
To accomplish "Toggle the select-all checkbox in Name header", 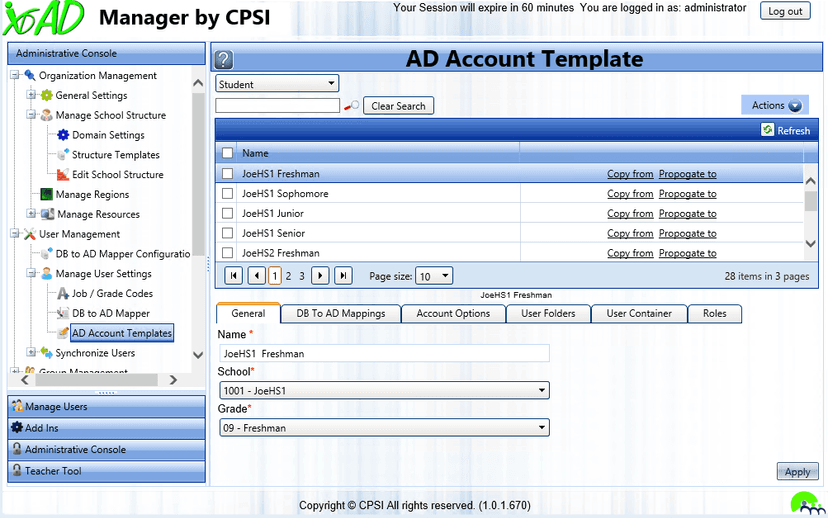I will pos(228,153).
